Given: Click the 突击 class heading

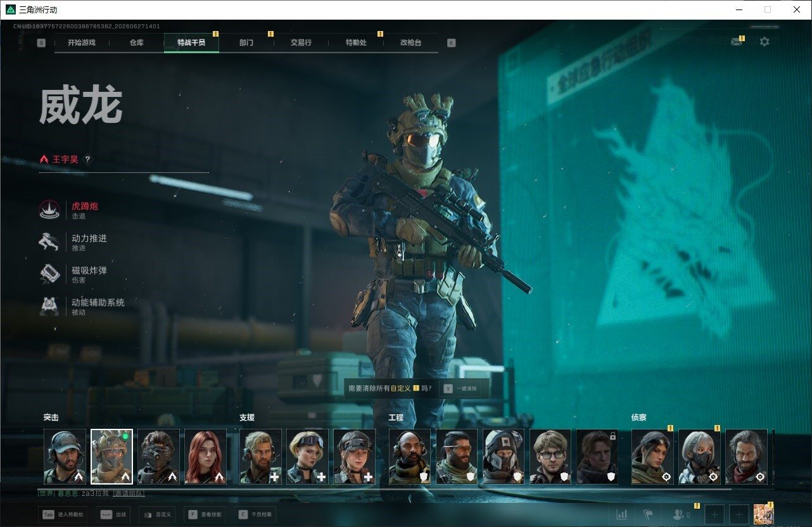Looking at the screenshot, I should tap(51, 418).
